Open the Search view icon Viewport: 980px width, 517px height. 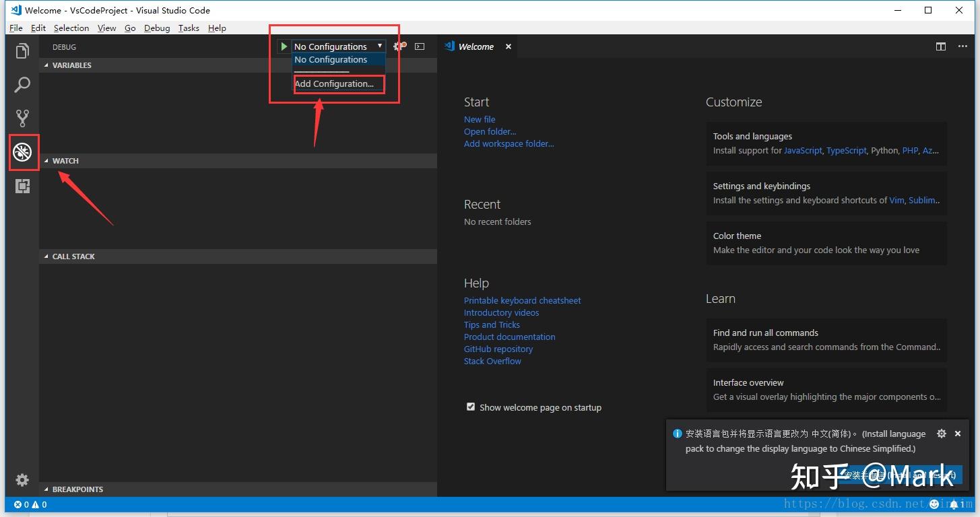point(22,85)
